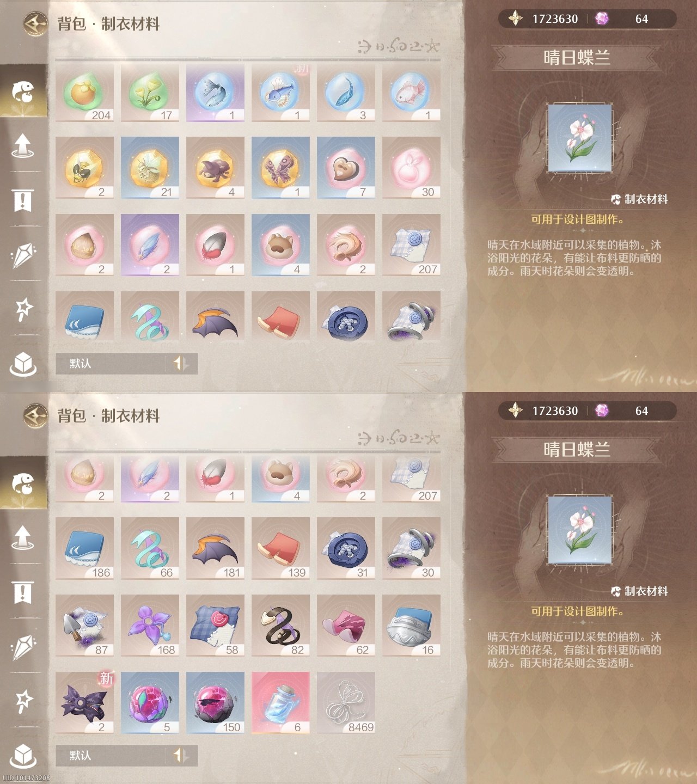Select the heart-shaped cookie item count 7
697x784 pixels.
point(346,168)
